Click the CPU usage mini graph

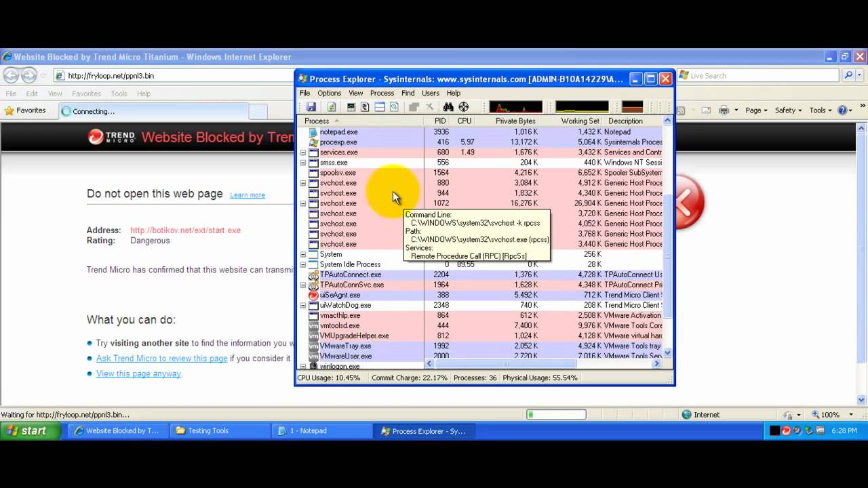[516, 106]
